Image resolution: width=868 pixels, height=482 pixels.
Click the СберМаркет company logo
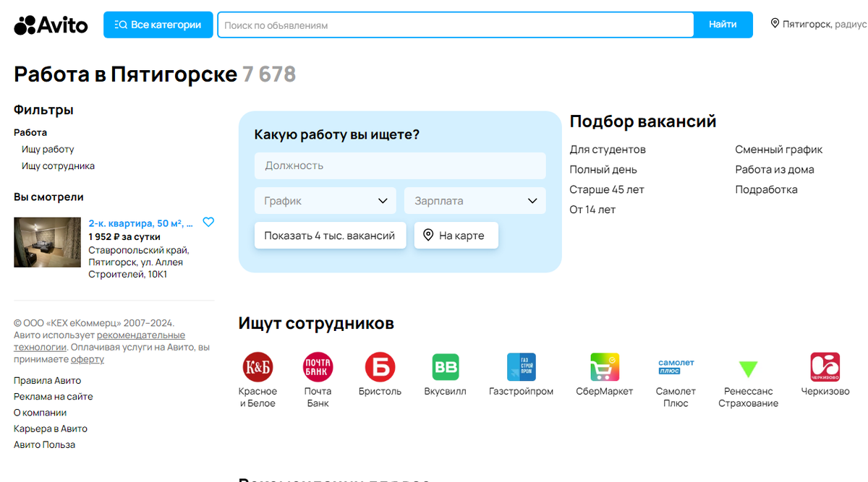click(x=605, y=367)
